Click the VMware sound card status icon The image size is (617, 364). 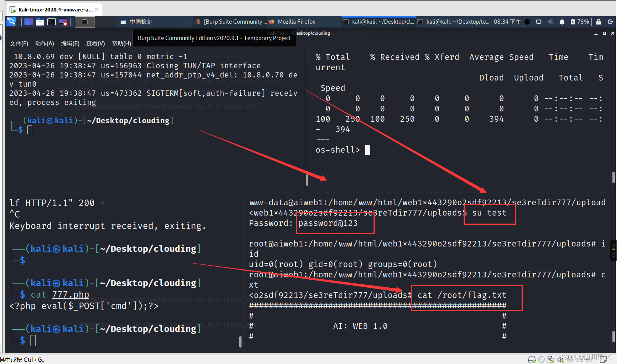click(x=561, y=359)
